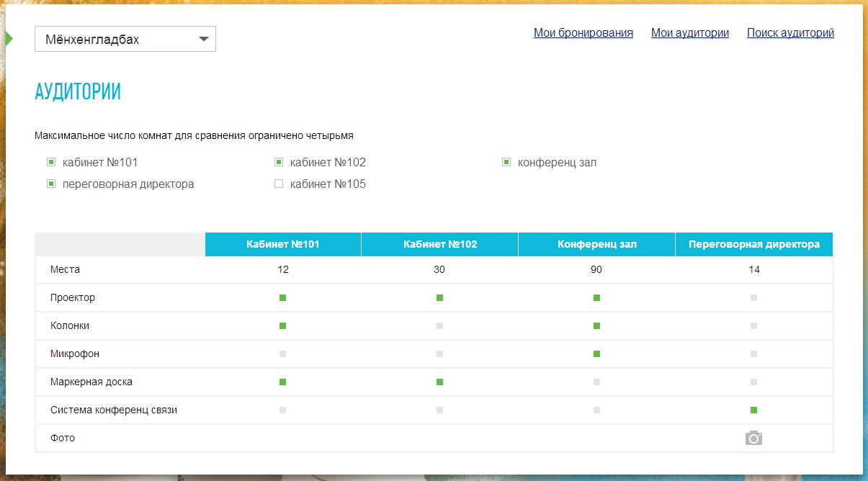Click the Колонки indicator for Кабинет №101
868x481 pixels.
tap(283, 325)
